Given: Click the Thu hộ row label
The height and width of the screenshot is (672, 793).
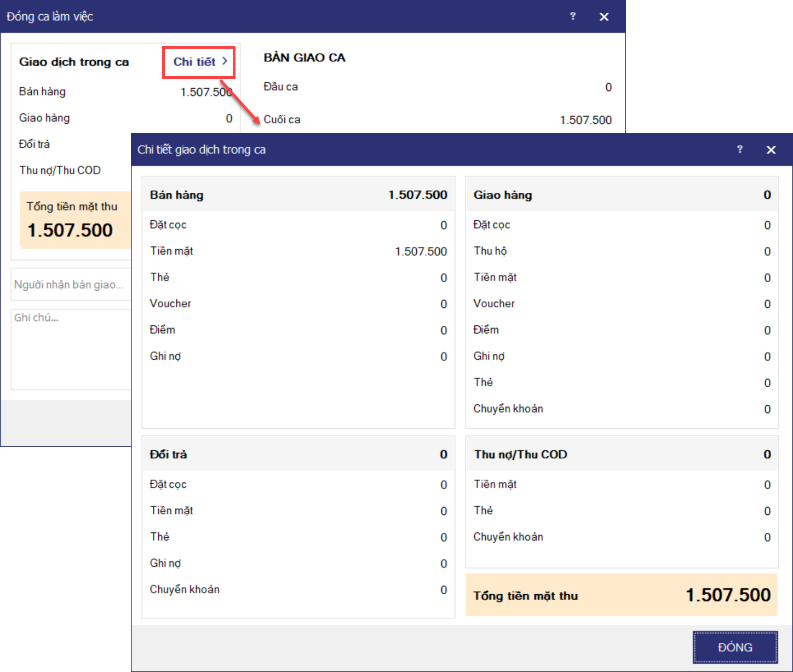Looking at the screenshot, I should coord(490,251).
